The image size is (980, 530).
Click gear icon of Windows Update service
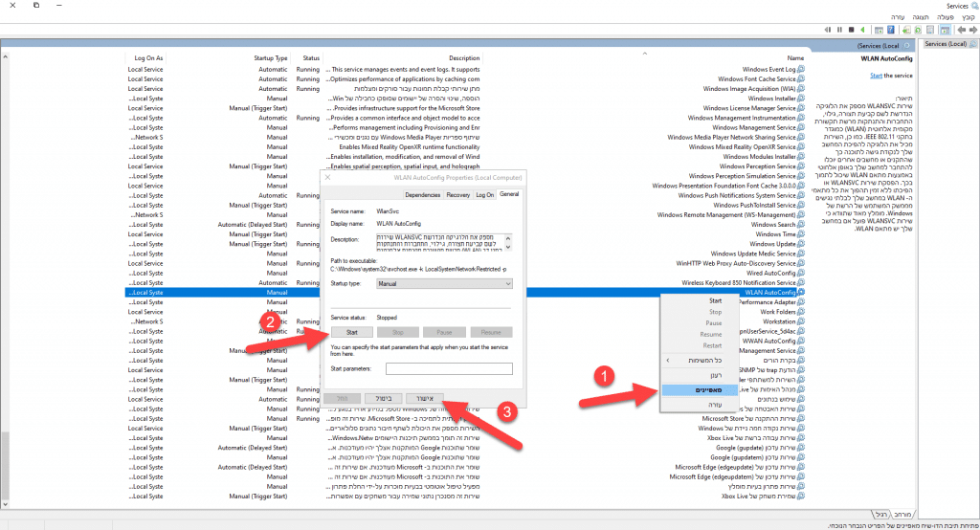801,244
